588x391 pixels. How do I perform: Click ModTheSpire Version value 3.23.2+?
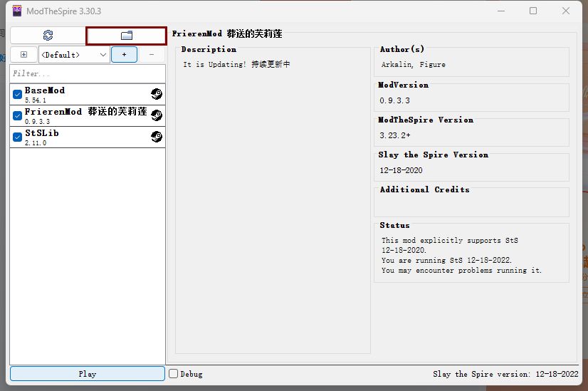(x=395, y=135)
